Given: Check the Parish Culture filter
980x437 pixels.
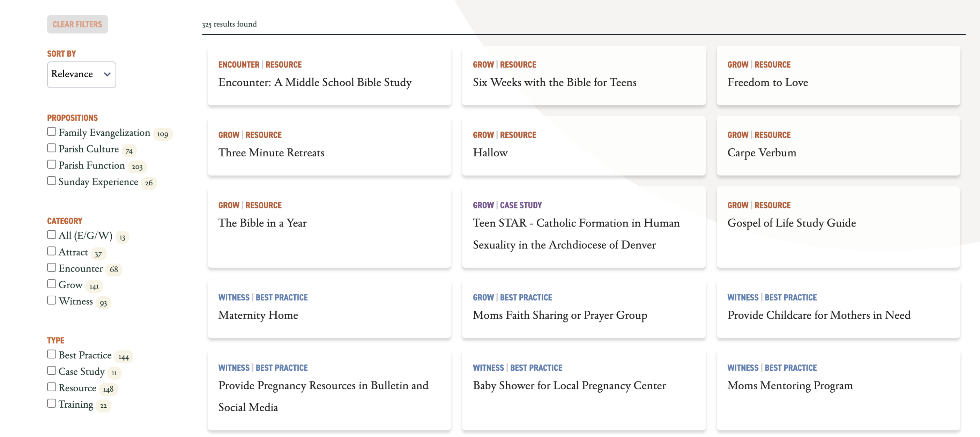Looking at the screenshot, I should tap(51, 148).
